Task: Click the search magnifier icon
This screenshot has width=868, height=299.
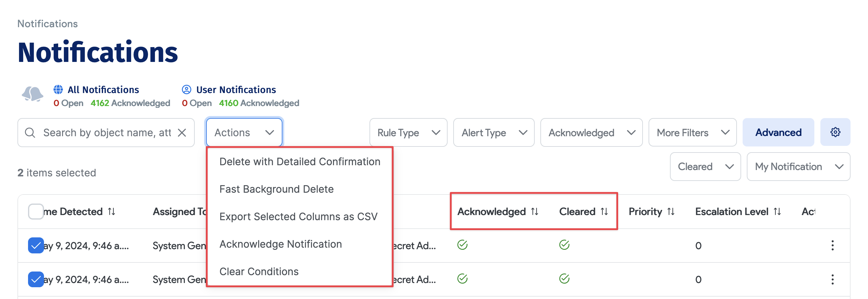Action: pyautogui.click(x=30, y=132)
